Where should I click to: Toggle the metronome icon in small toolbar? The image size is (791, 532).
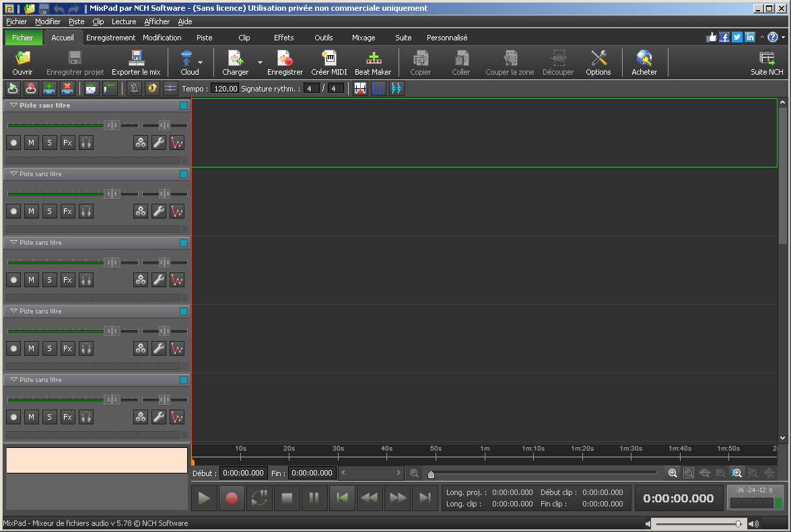click(134, 89)
